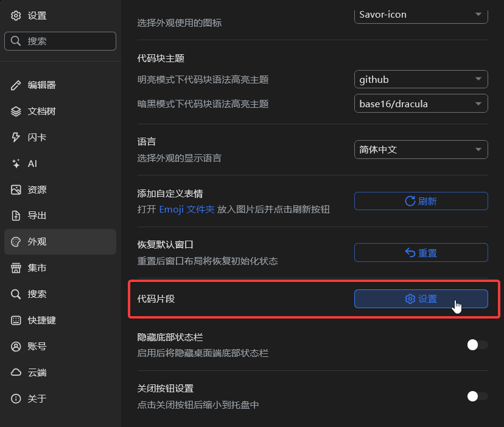The width and height of the screenshot is (504, 427).
Task: Open 闪卡 settings section
Action: [60, 138]
